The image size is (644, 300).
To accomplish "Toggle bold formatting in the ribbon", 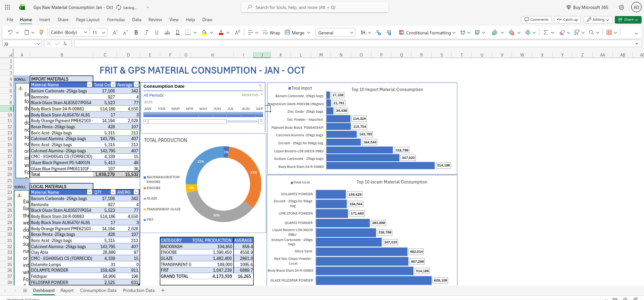I will [x=136, y=33].
